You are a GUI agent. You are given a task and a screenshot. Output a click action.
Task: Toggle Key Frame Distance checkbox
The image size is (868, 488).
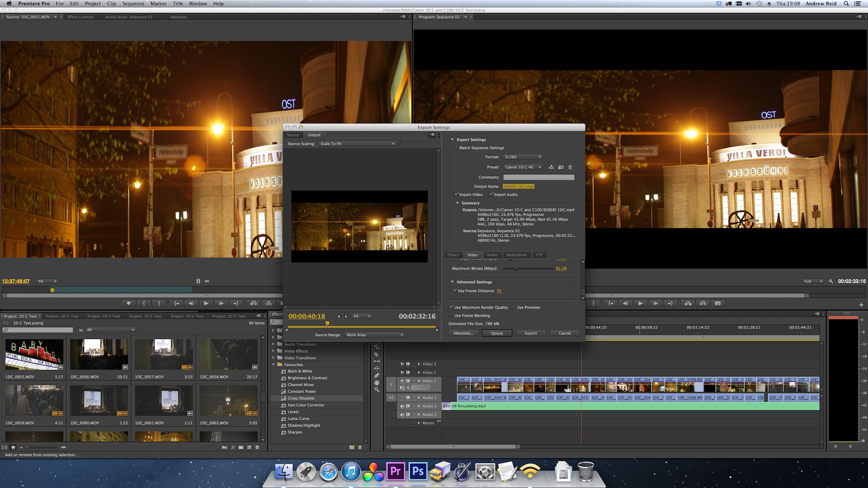coord(455,291)
